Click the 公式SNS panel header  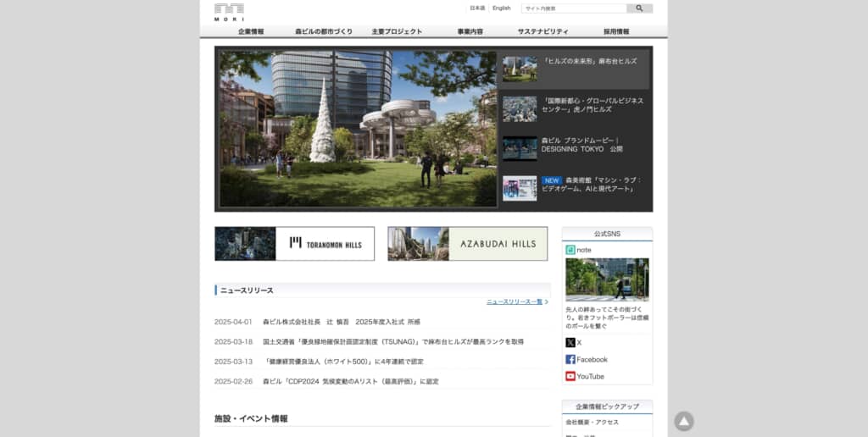tap(607, 234)
